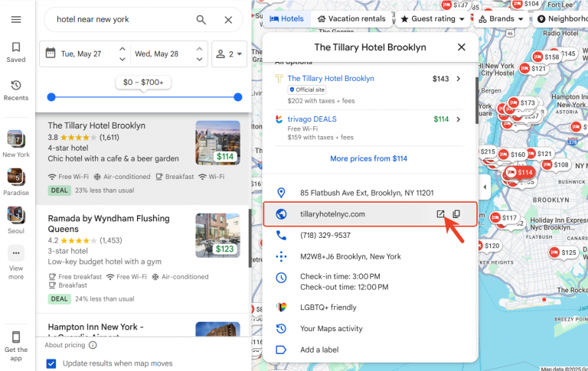The height and width of the screenshot is (371, 588).
Task: Click the left price slider handle
Action: coord(51,97)
